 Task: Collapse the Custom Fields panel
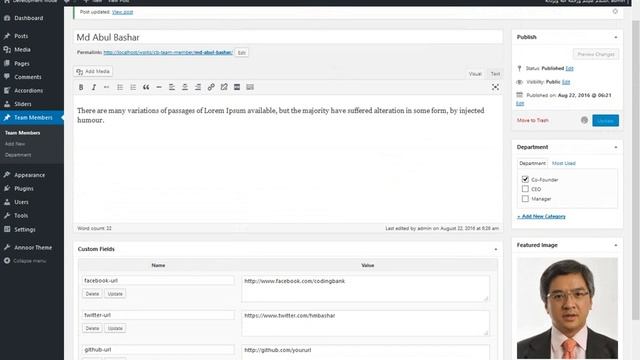pos(496,249)
